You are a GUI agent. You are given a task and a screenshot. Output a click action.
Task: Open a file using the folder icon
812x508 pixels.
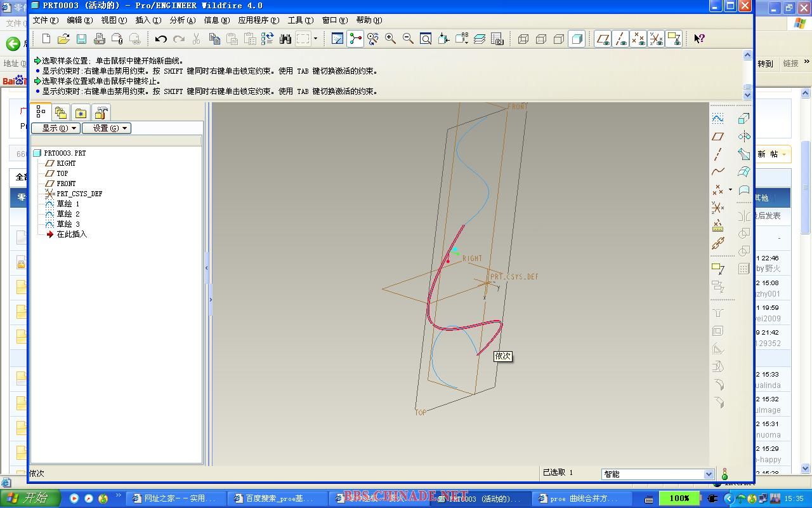point(63,39)
